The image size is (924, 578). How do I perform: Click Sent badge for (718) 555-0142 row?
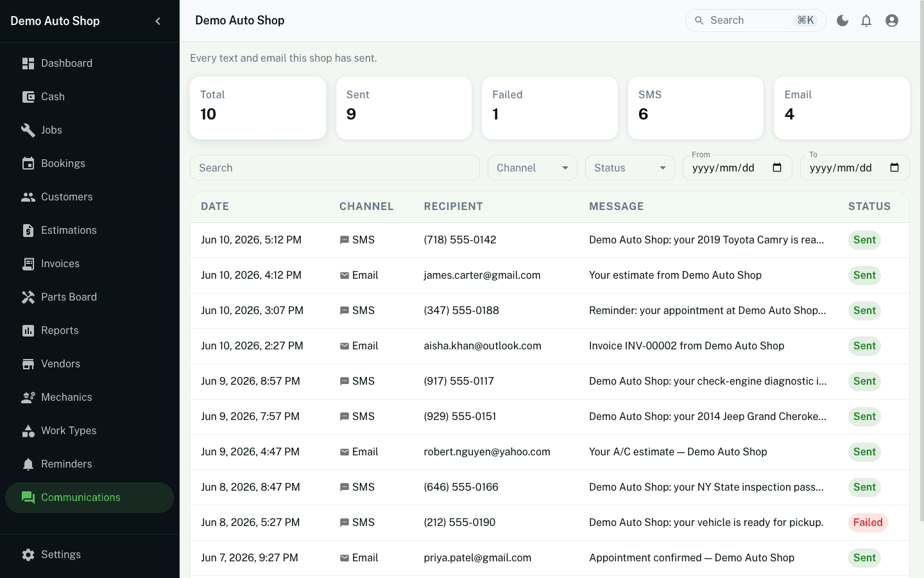coord(864,240)
